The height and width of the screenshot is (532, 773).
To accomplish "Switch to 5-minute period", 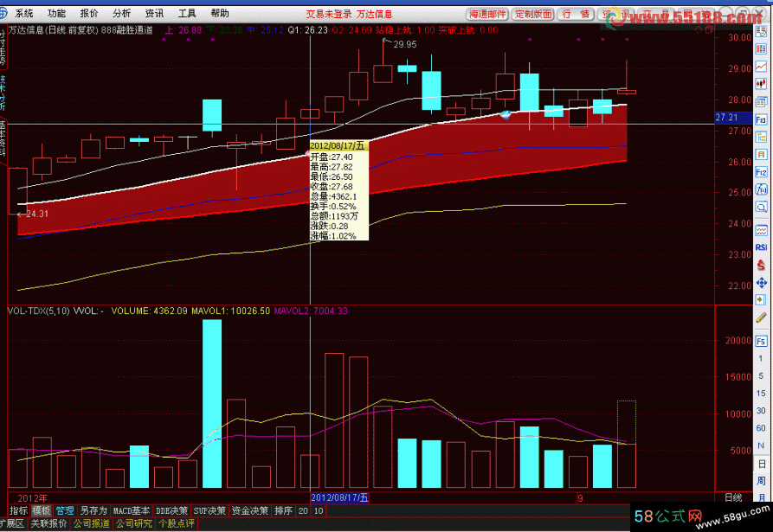I will [x=761, y=375].
